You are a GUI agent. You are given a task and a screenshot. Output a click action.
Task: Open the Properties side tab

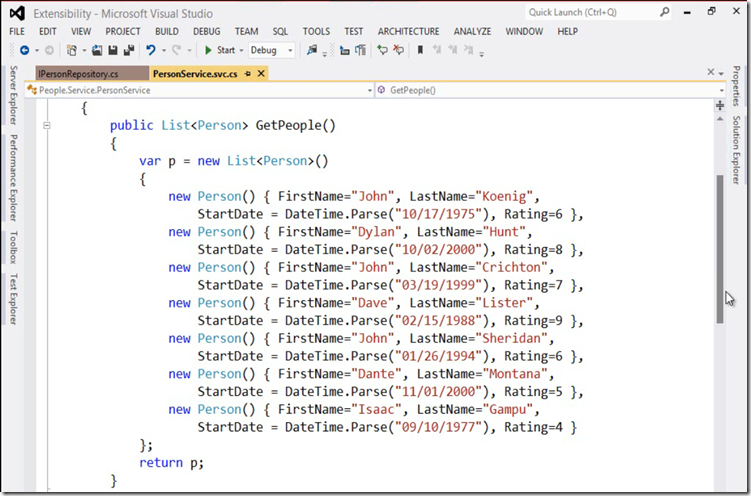click(736, 86)
